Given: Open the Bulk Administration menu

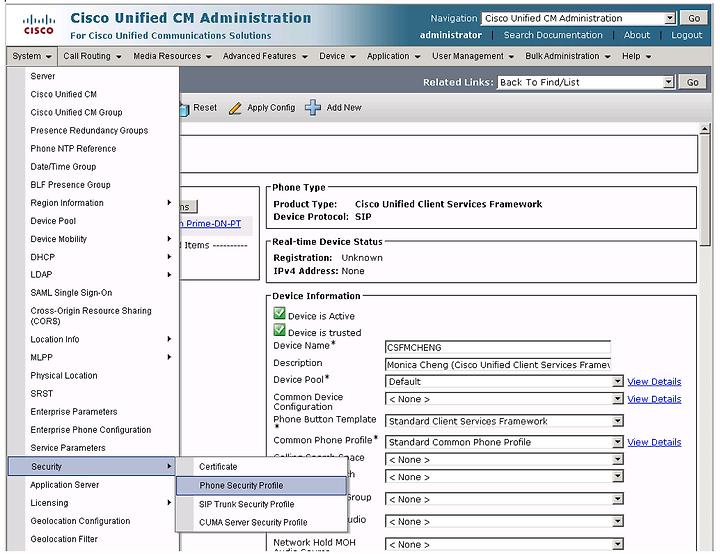Looking at the screenshot, I should (568, 56).
